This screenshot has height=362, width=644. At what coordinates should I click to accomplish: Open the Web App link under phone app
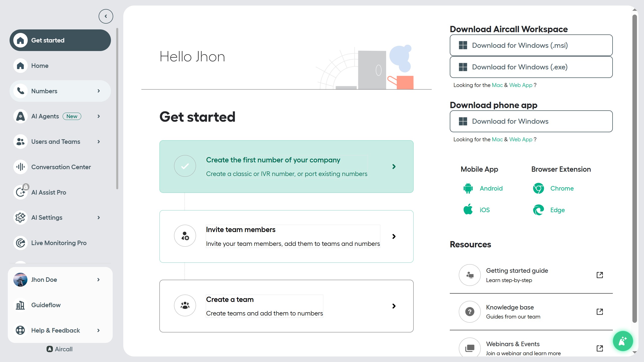click(521, 139)
